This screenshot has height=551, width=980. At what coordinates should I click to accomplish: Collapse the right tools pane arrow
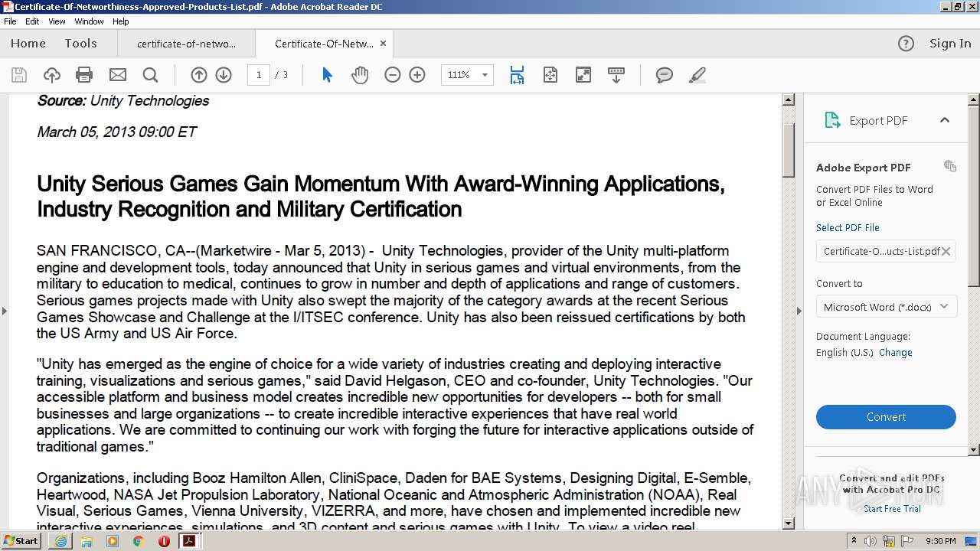(x=799, y=311)
